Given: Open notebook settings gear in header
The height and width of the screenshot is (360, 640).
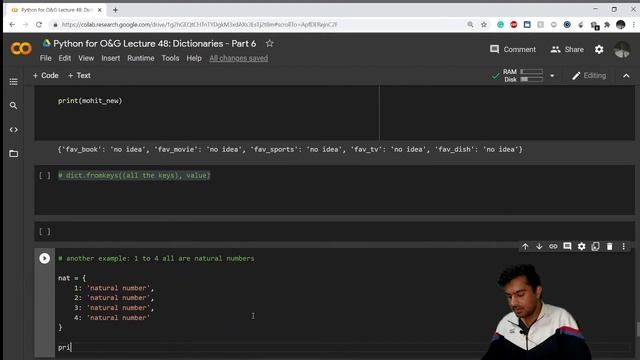Looking at the screenshot, I should coord(599,49).
